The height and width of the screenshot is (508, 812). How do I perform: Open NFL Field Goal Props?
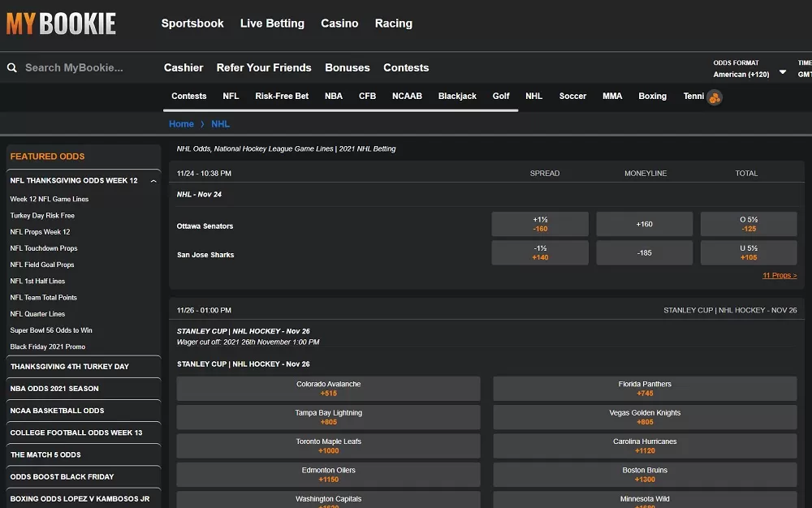coord(42,265)
